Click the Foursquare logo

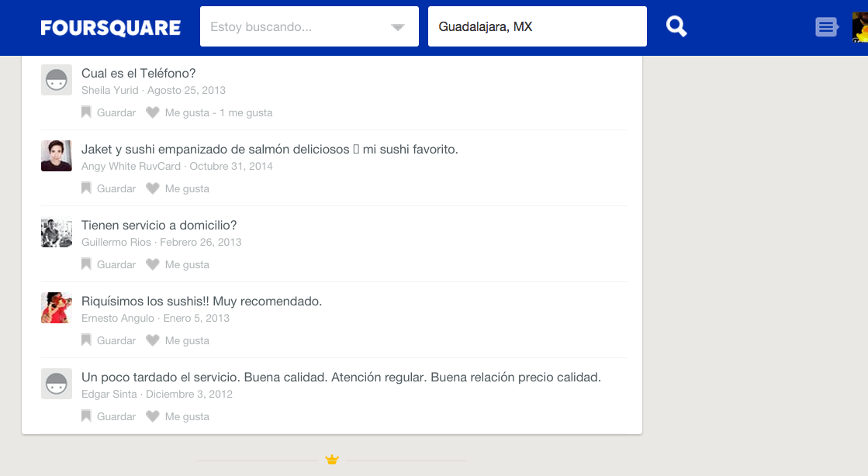point(110,28)
